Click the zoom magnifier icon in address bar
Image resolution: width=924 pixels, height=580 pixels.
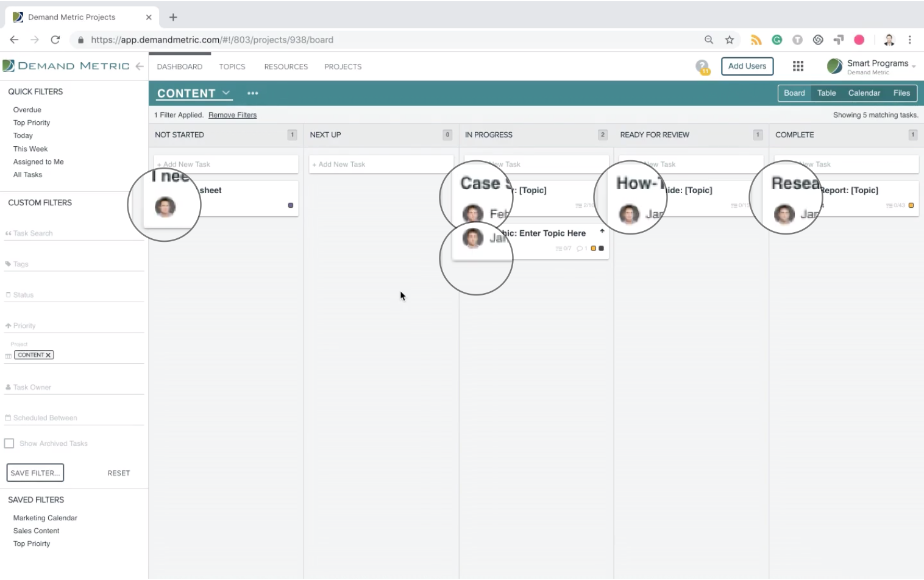pyautogui.click(x=709, y=40)
